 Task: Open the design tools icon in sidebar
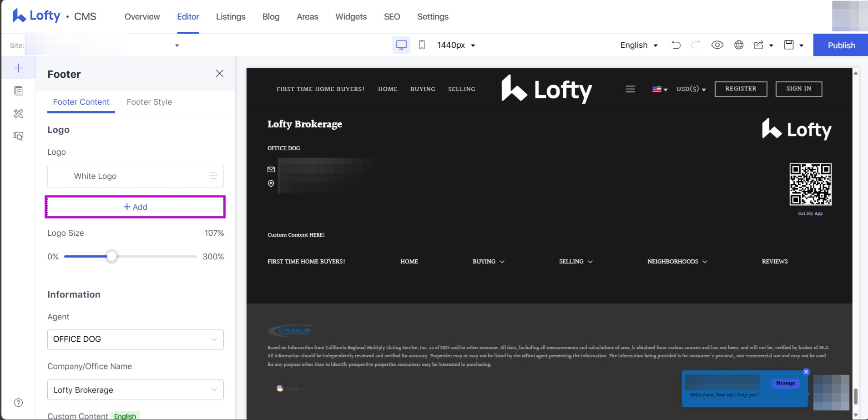point(18,114)
